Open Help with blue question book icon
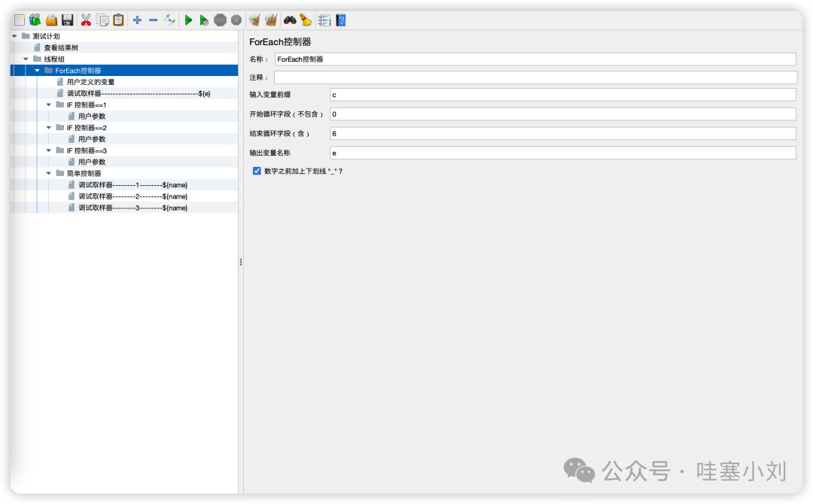Screen dimensions: 813x504 click(x=341, y=20)
